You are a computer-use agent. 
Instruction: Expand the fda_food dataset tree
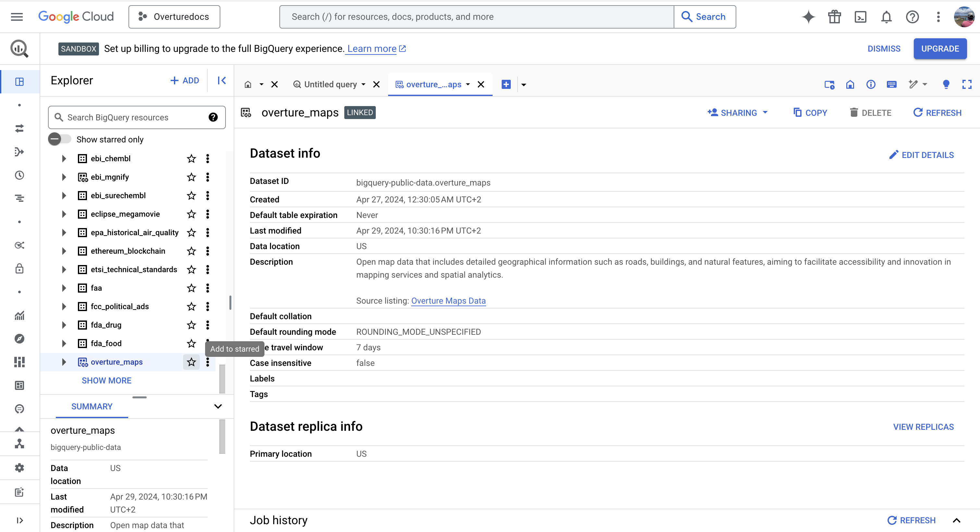64,344
